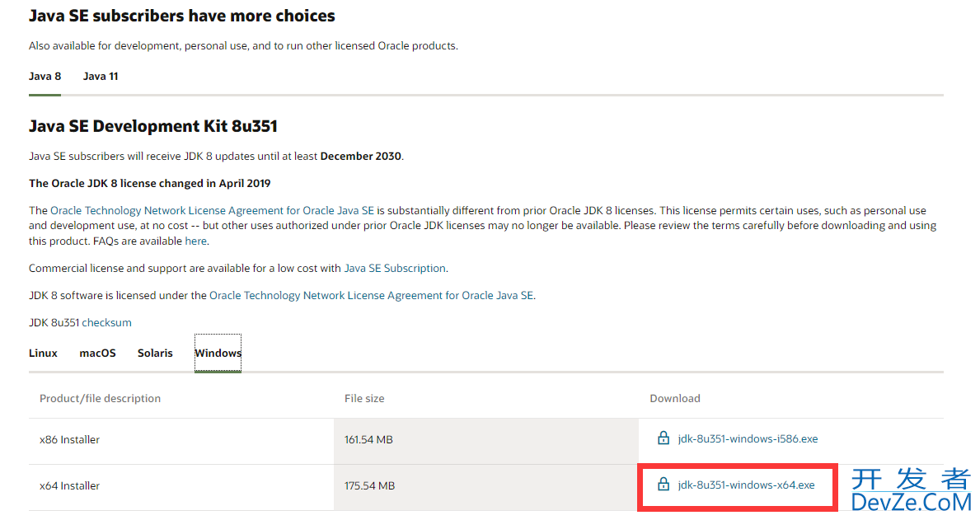Click the 'Download' column header

pos(675,399)
